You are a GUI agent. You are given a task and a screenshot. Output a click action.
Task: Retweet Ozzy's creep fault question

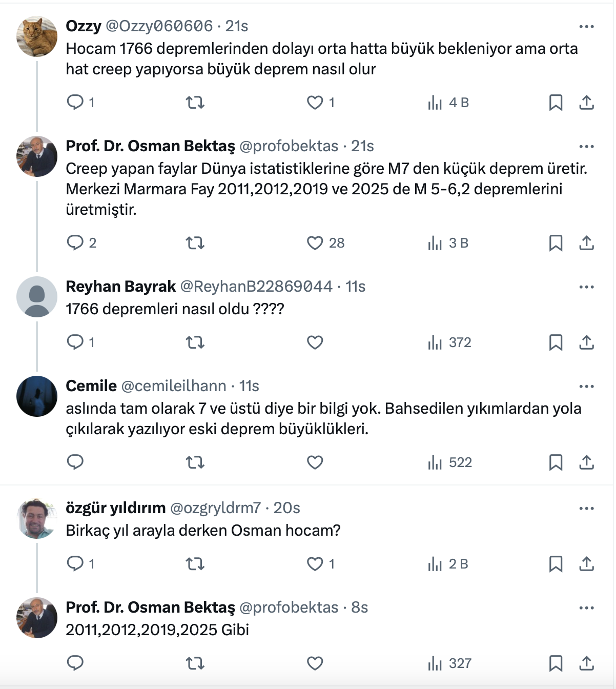coord(195,103)
